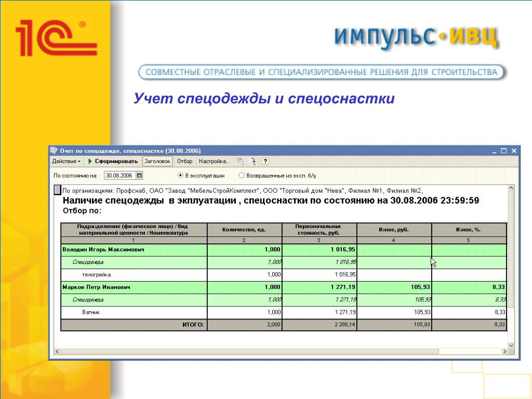
Task: Select 'Возвращенные из эксп. б/у' radio option
Action: tap(242, 176)
